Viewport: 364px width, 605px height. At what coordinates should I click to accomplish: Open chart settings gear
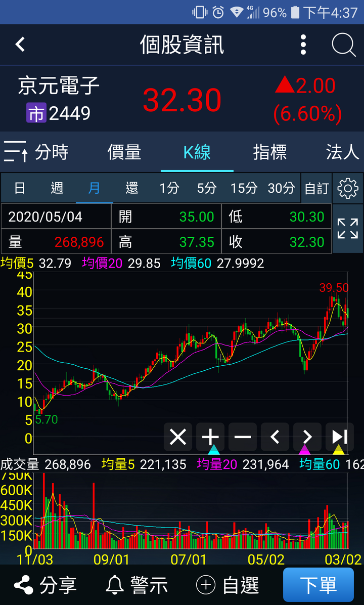pyautogui.click(x=347, y=188)
